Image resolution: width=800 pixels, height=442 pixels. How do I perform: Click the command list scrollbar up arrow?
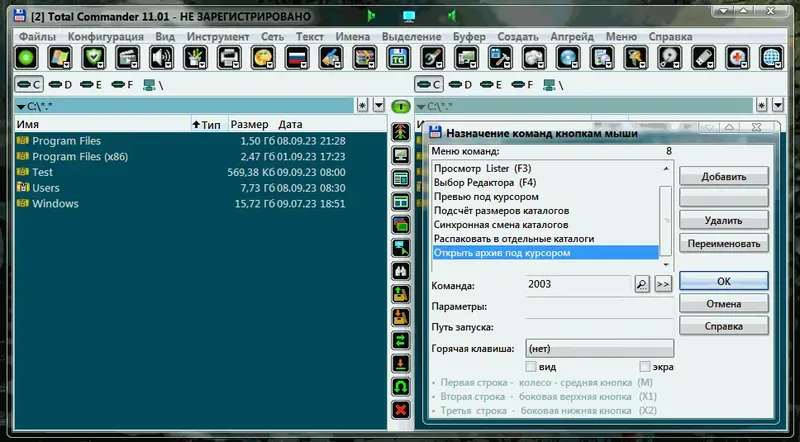pyautogui.click(x=666, y=168)
